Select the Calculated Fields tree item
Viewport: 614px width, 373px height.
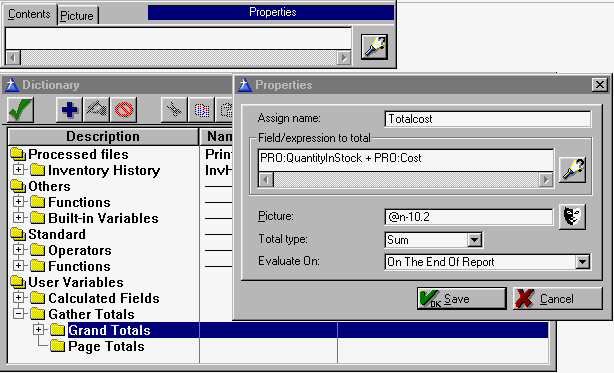click(104, 298)
